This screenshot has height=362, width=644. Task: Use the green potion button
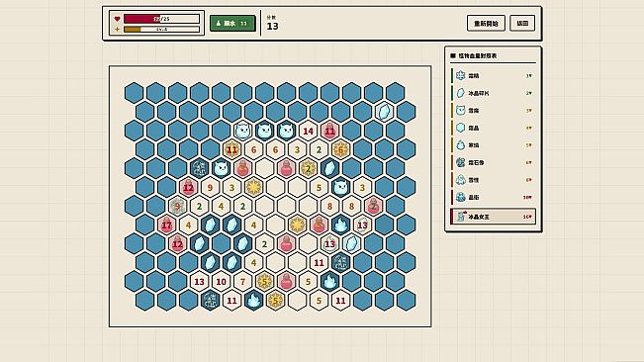232,24
